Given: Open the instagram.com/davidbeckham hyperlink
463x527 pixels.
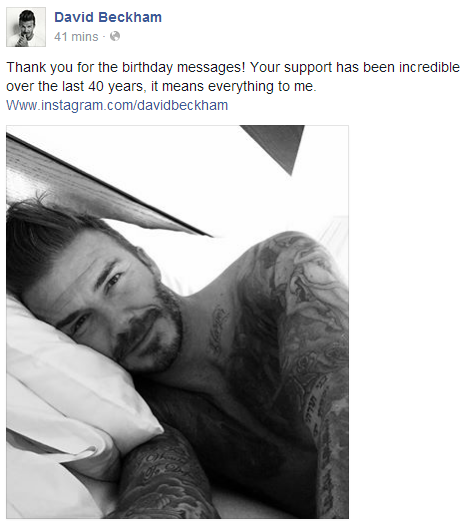Looking at the screenshot, I should 117,105.
